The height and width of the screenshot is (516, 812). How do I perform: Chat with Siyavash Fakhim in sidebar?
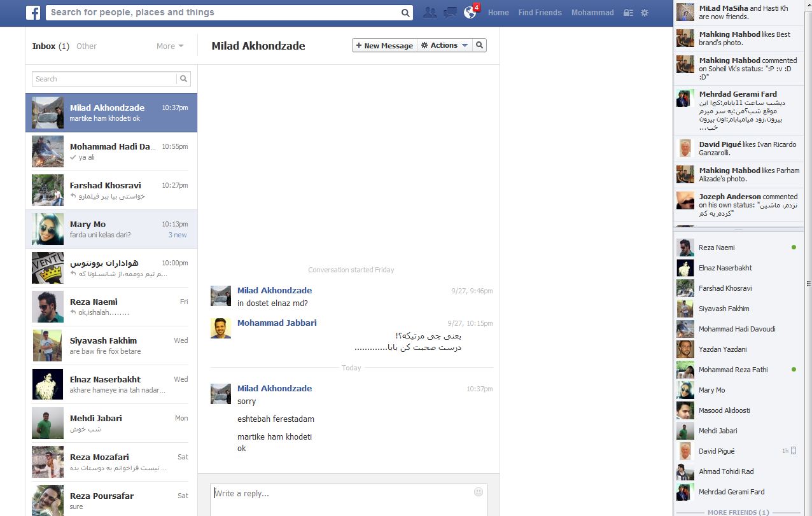(x=738, y=309)
